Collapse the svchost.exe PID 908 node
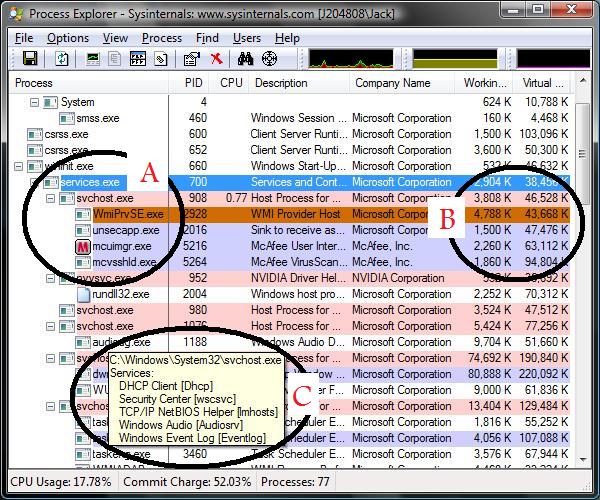 pos(51,199)
